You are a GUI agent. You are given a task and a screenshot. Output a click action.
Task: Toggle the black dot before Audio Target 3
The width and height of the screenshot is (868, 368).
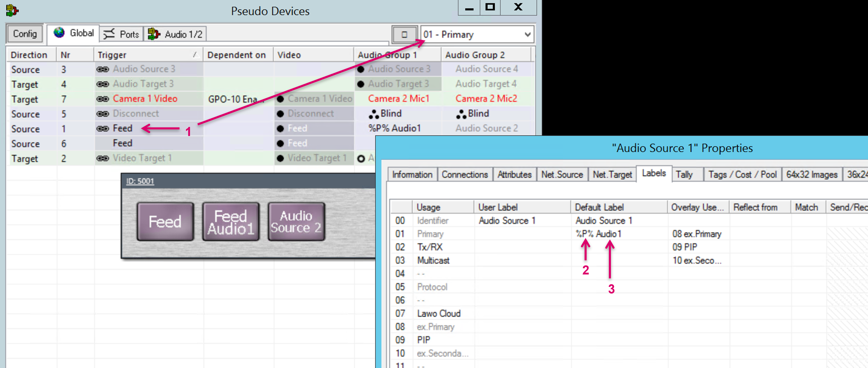pyautogui.click(x=361, y=84)
